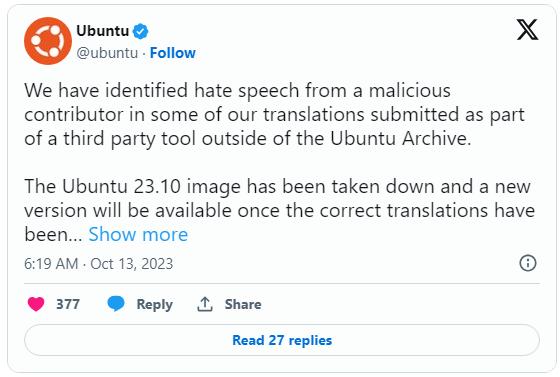Open the tweet info circle icon
This screenshot has width=560, height=377.
pos(528,263)
